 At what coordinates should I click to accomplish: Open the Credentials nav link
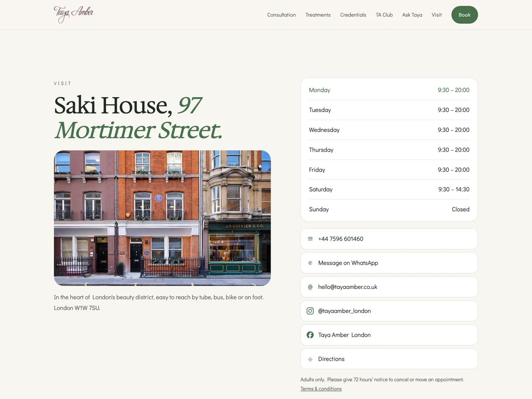(353, 15)
